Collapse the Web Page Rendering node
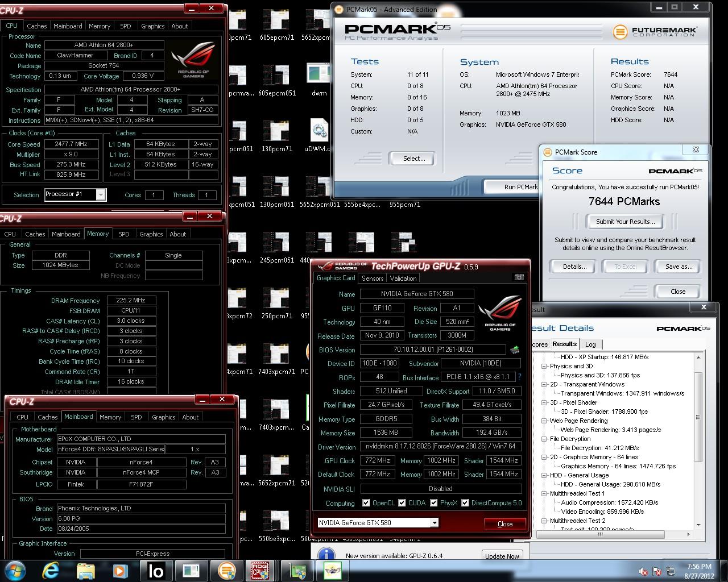Viewport: 728px width, 582px height. click(x=544, y=421)
